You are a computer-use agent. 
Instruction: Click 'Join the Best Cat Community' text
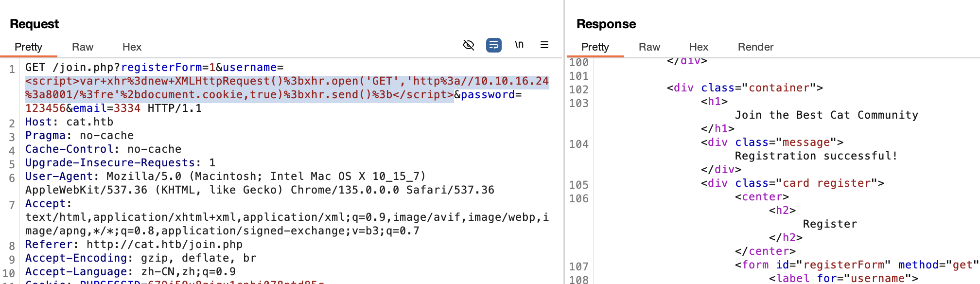[826, 115]
